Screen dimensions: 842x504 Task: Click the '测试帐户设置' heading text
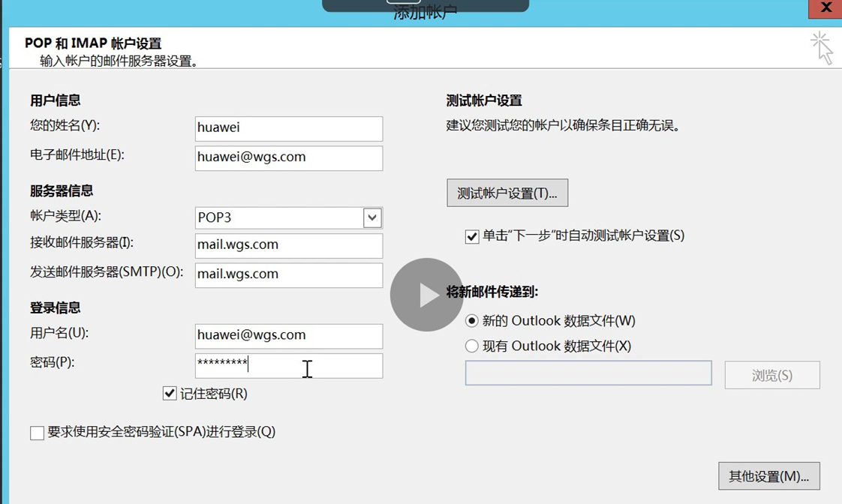(x=484, y=100)
